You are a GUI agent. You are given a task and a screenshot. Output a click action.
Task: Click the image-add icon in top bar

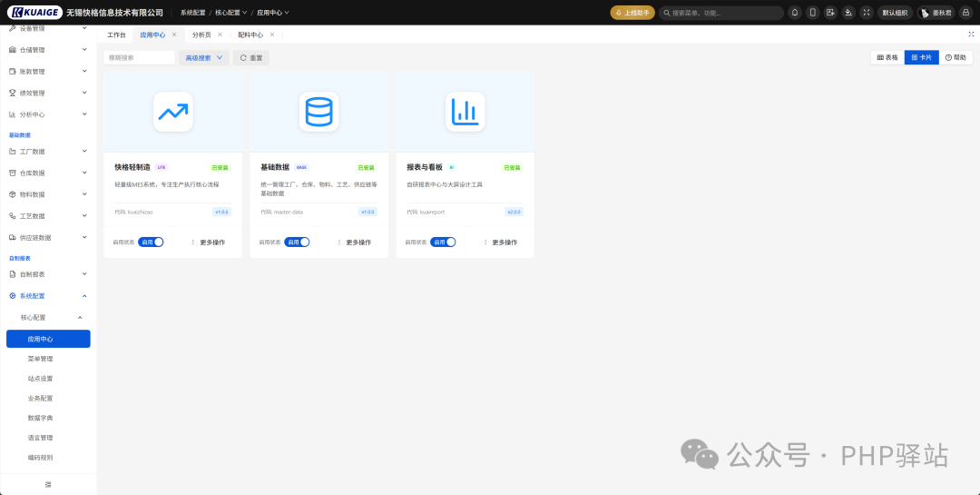click(x=830, y=13)
